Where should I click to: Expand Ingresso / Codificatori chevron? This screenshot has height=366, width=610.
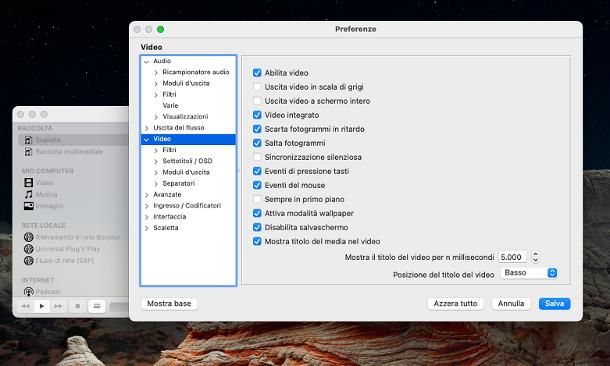coord(146,206)
